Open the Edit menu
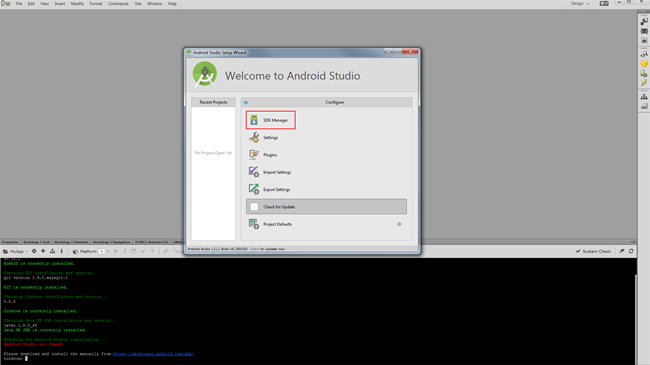 31,4
